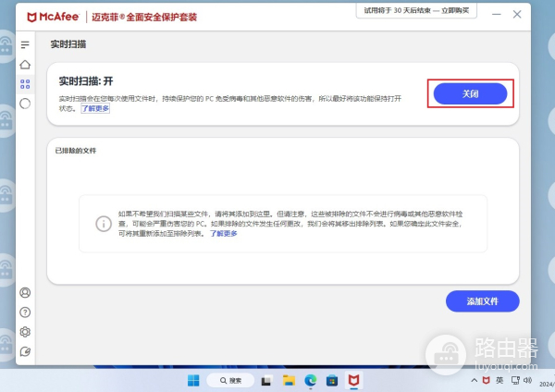Click the taskbar search box

[230, 381]
